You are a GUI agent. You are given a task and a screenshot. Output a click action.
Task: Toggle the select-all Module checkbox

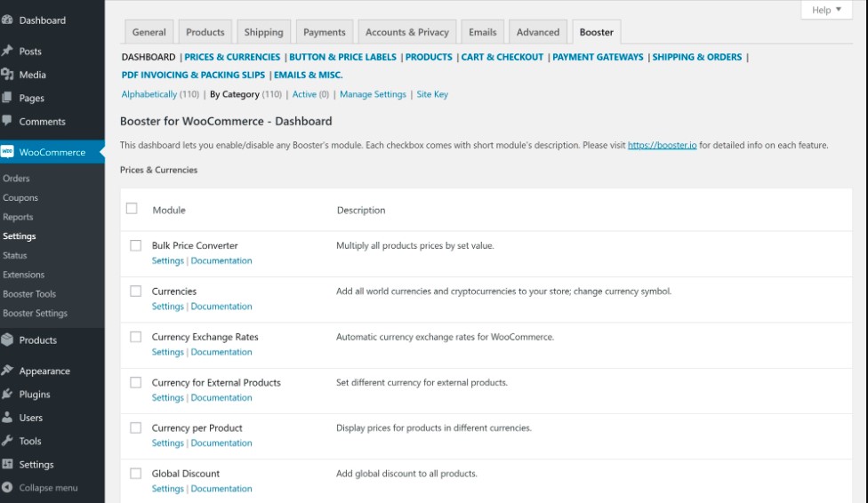pos(132,209)
